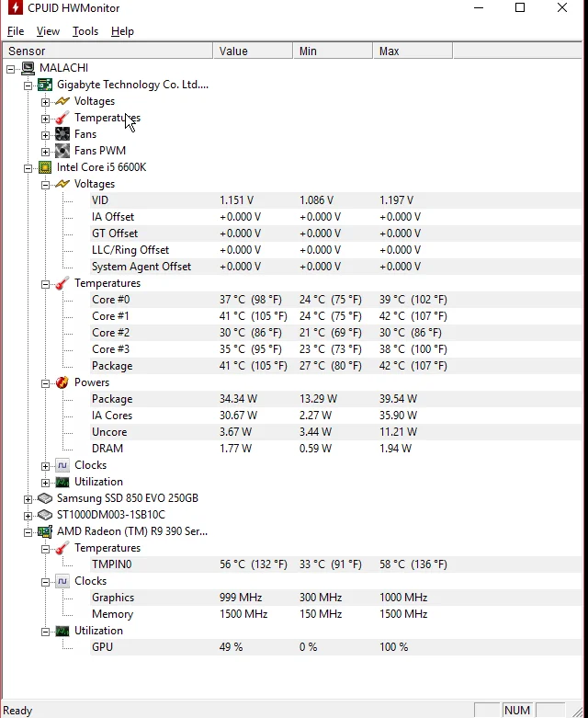Click the CPU Voltages lightning icon

pyautogui.click(x=62, y=184)
